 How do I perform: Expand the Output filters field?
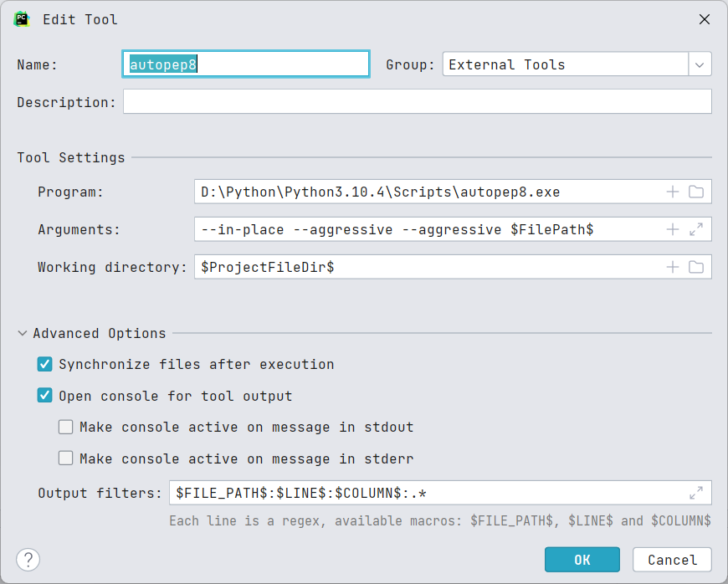(696, 493)
